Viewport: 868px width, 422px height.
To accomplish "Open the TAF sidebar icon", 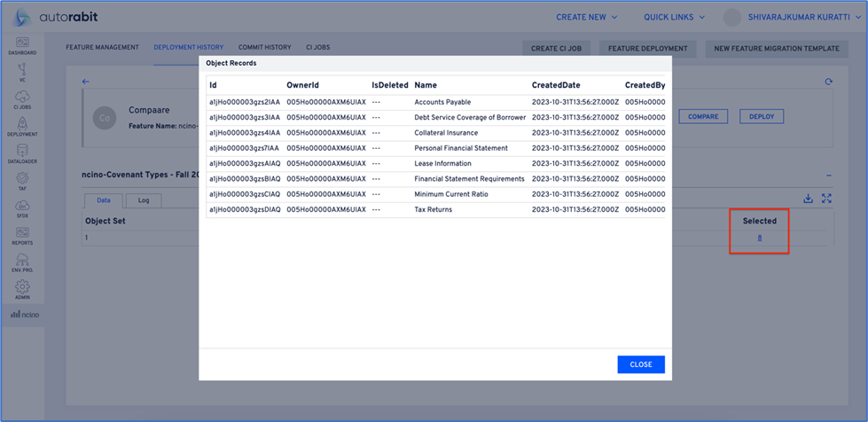I will click(x=22, y=181).
